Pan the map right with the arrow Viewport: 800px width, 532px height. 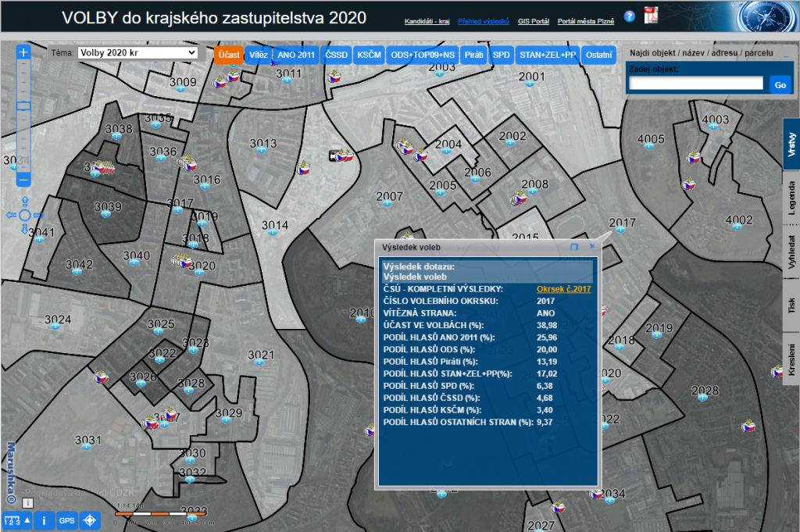39,216
